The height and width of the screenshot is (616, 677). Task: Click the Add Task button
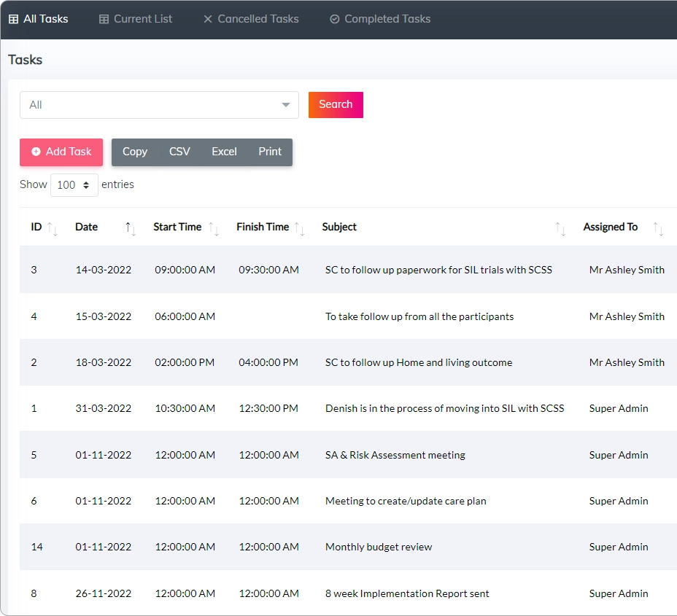(x=61, y=152)
